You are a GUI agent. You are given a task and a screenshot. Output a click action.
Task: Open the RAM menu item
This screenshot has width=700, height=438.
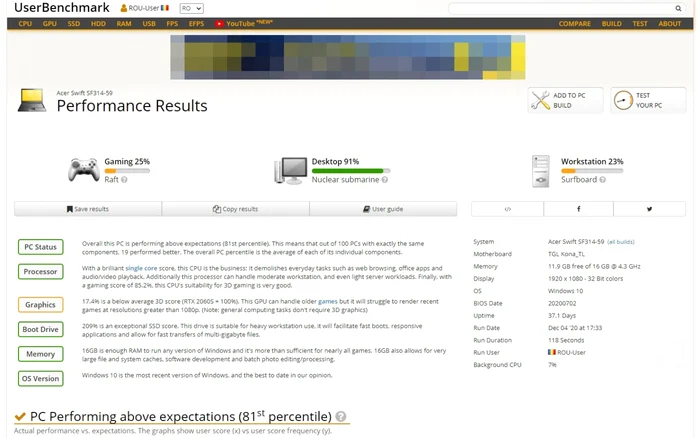(124, 24)
